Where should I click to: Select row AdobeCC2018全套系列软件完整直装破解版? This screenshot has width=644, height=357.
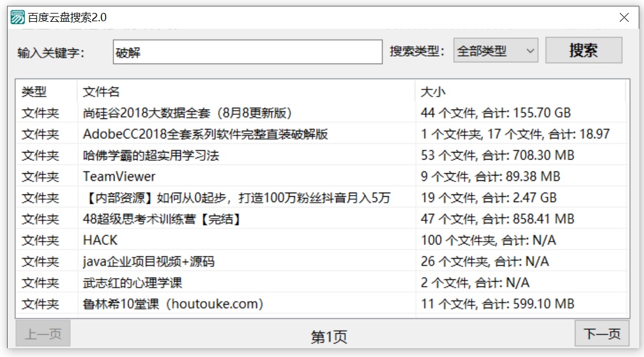[322, 134]
